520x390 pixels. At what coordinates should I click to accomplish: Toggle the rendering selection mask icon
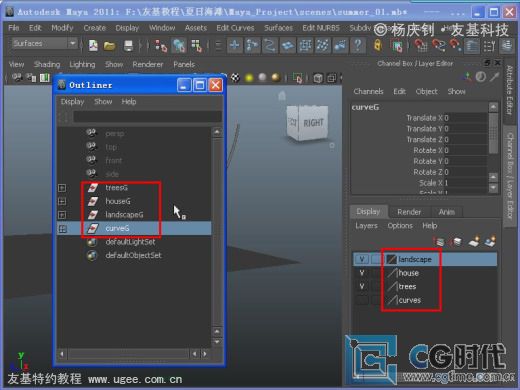[340, 45]
